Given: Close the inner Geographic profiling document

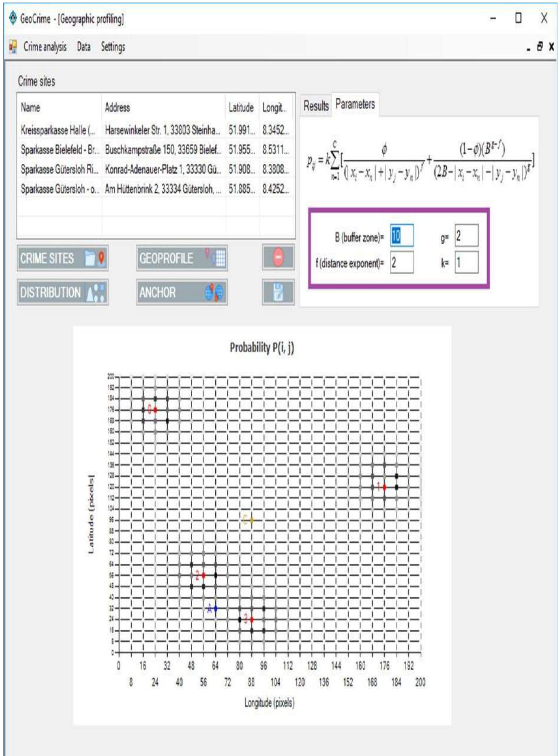Looking at the screenshot, I should point(551,47).
